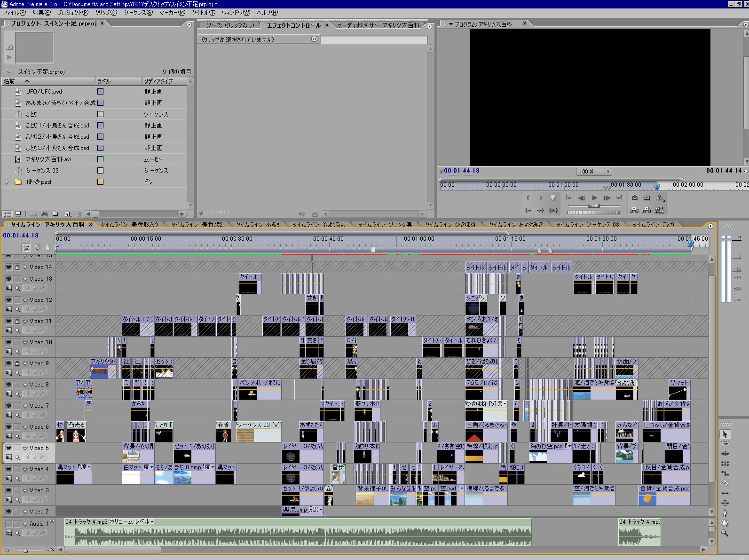Select the Razor tool
749x560 pixels.
725,483
